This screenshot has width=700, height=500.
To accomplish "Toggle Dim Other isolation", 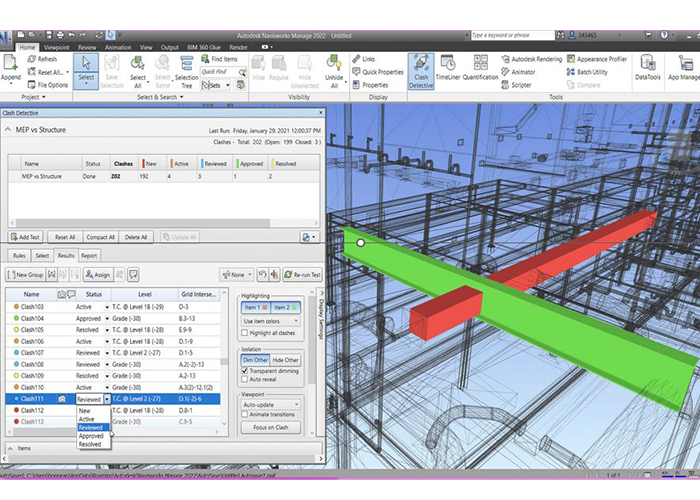I will tap(255, 360).
